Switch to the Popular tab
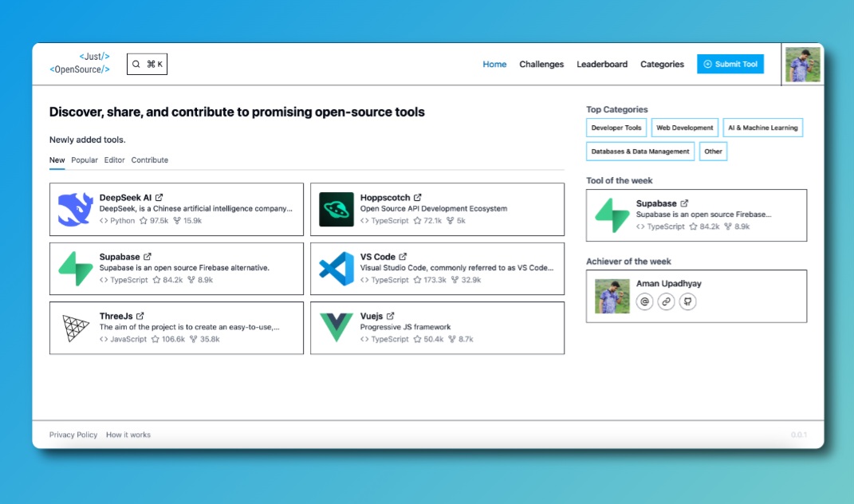The height and width of the screenshot is (504, 854). (x=84, y=159)
